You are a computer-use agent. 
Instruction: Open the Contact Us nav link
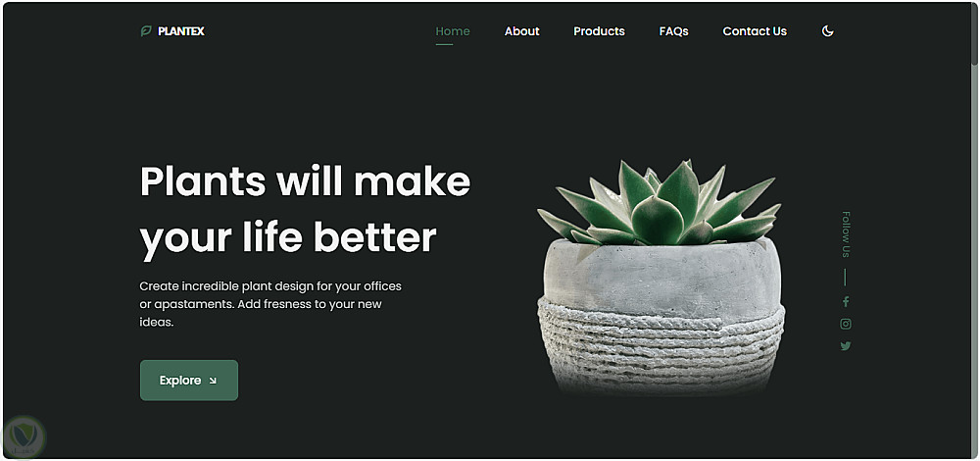(755, 31)
